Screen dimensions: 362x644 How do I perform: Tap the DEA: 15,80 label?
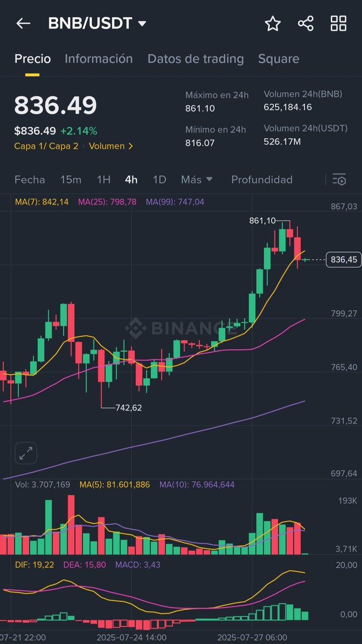[x=85, y=565]
